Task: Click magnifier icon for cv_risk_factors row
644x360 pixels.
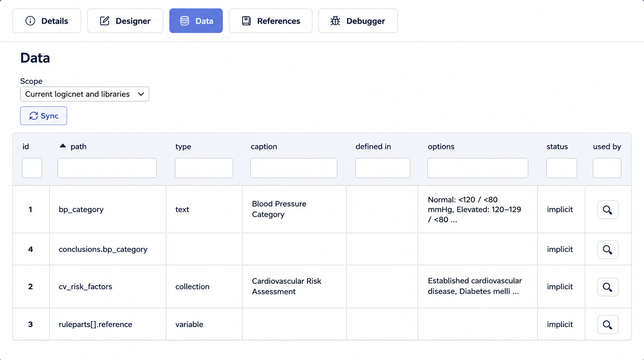Action: pyautogui.click(x=608, y=287)
